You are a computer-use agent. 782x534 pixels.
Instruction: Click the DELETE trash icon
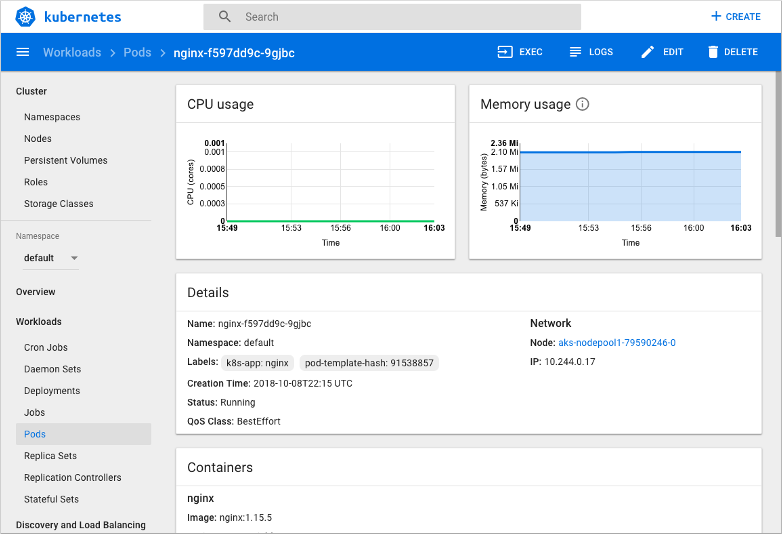point(713,52)
